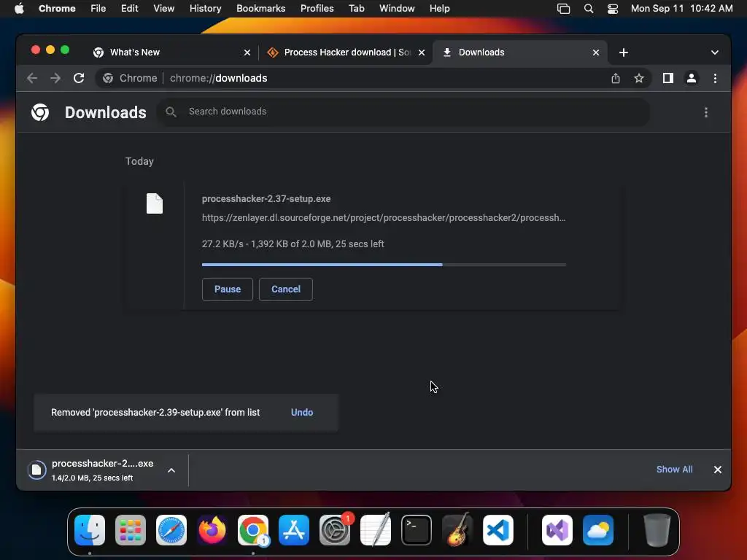Click the download progress bar

384,265
